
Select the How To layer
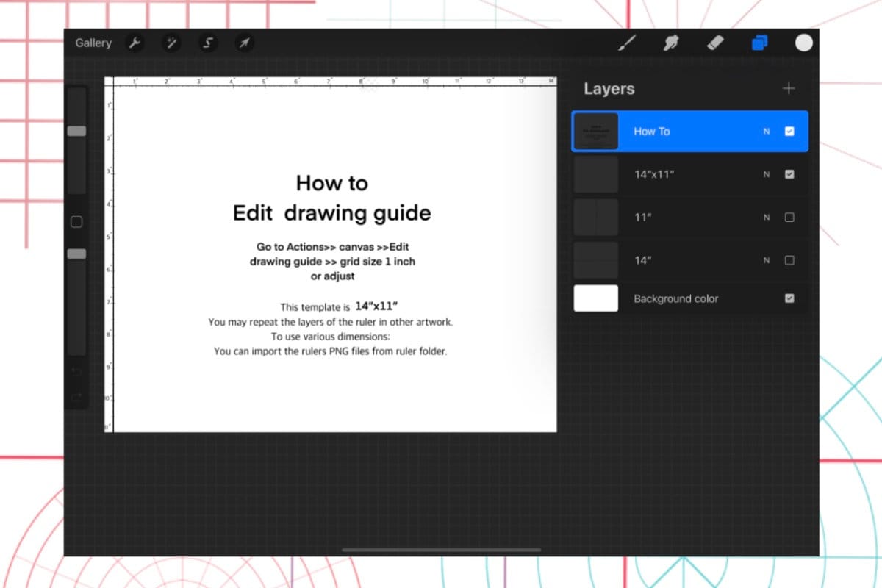click(690, 132)
